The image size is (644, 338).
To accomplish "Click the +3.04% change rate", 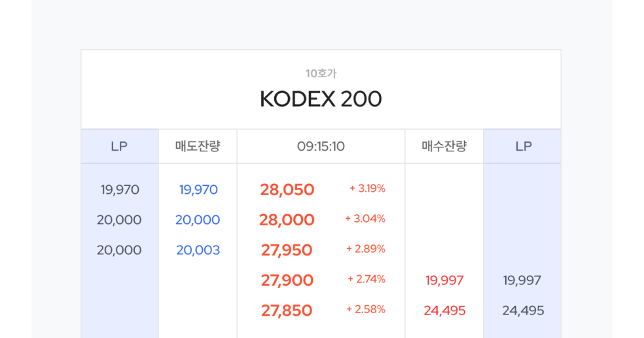I will click(365, 219).
